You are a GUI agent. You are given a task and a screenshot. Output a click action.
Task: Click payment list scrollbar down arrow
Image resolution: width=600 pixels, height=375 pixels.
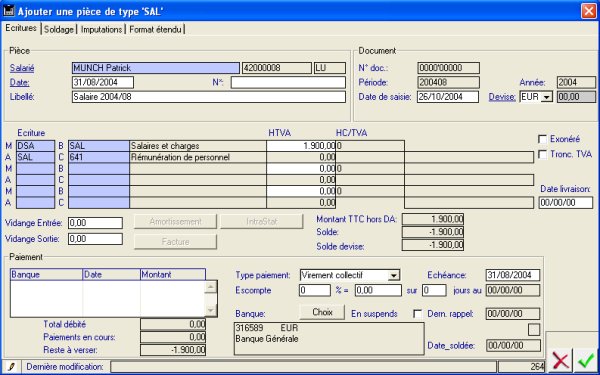211,310
